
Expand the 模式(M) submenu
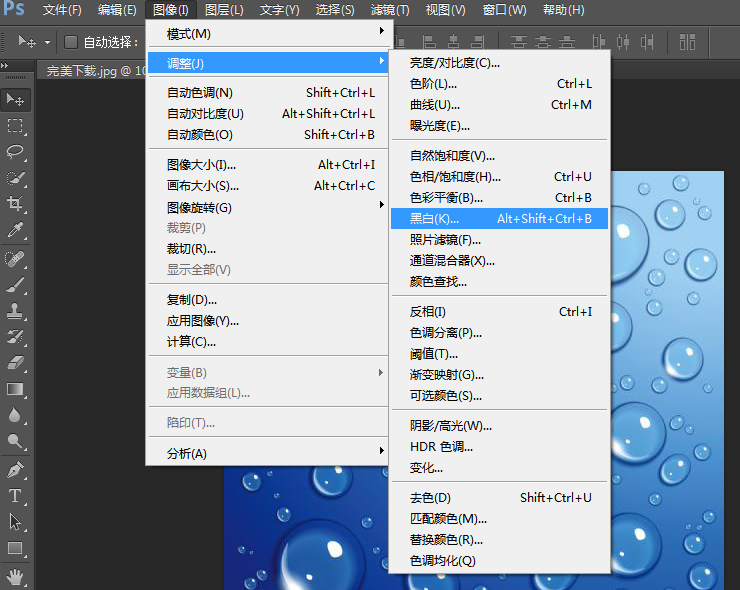[x=268, y=34]
